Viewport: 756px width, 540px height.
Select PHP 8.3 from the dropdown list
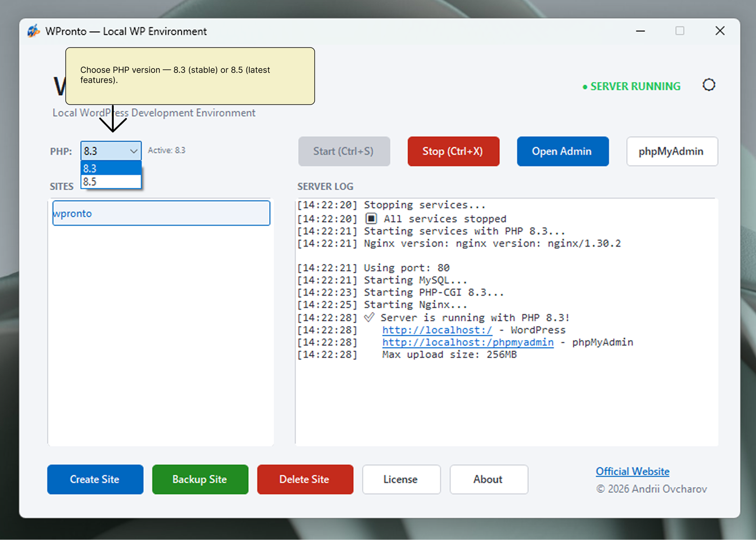(111, 168)
